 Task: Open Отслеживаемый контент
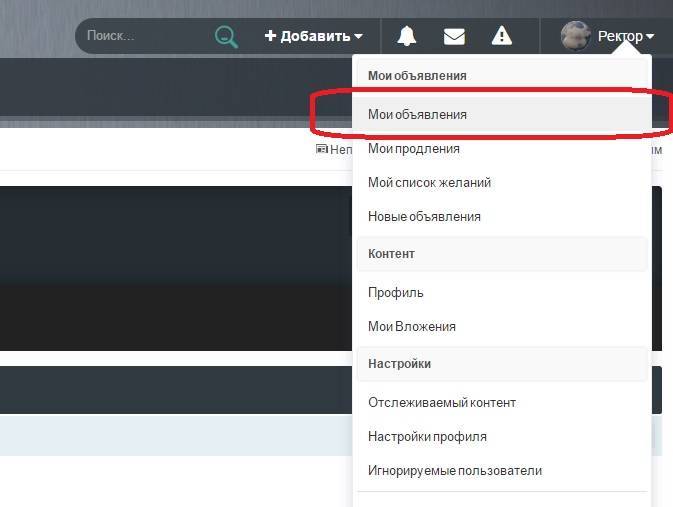click(x=442, y=402)
